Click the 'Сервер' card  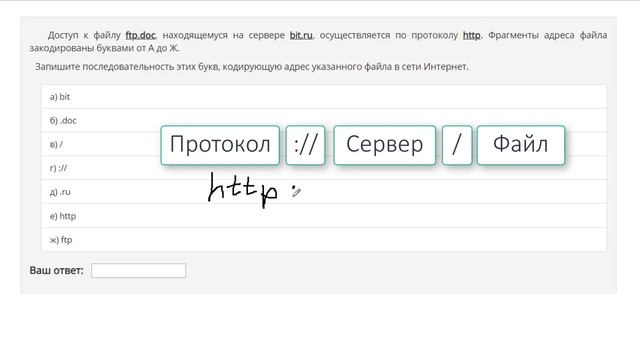point(384,145)
